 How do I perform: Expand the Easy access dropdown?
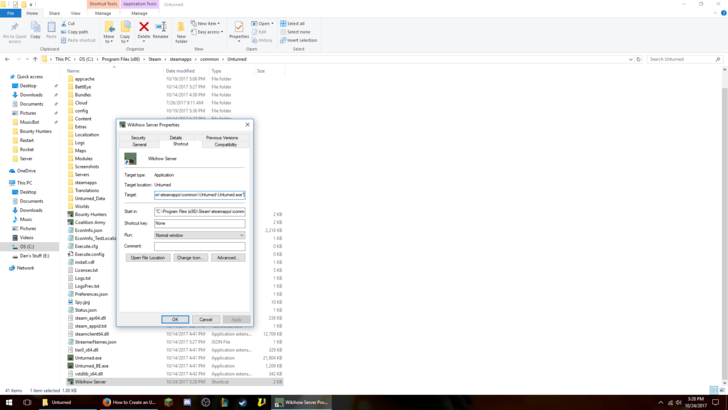pos(207,32)
